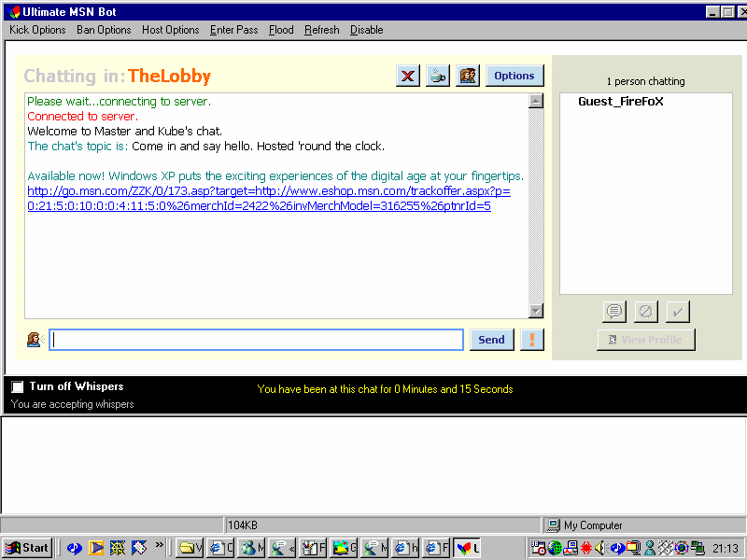Click the yellow star quick launch icon
The width and height of the screenshot is (747, 560).
pos(118,548)
